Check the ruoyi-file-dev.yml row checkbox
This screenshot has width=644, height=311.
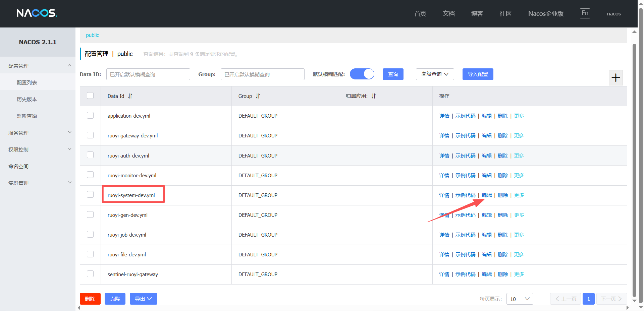pyautogui.click(x=90, y=254)
